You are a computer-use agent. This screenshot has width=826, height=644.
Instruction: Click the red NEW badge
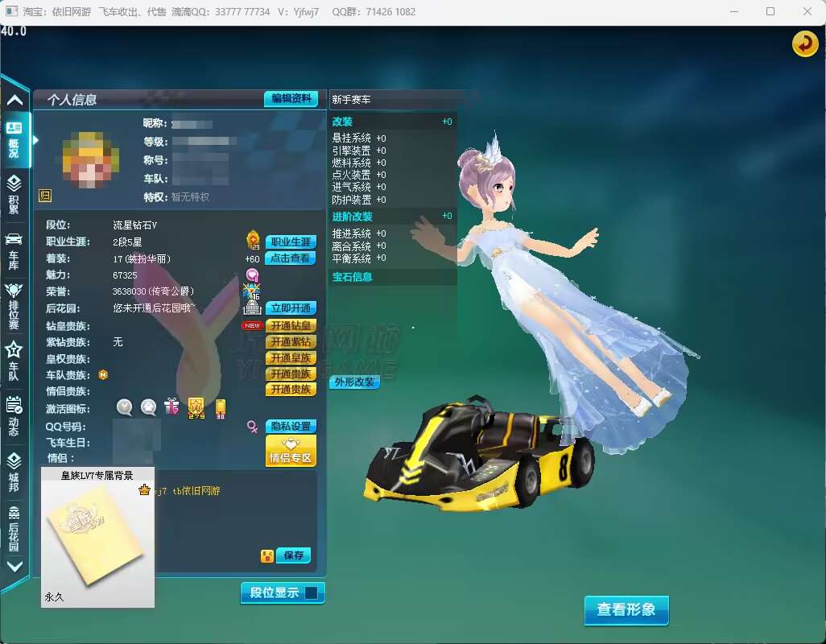point(252,325)
